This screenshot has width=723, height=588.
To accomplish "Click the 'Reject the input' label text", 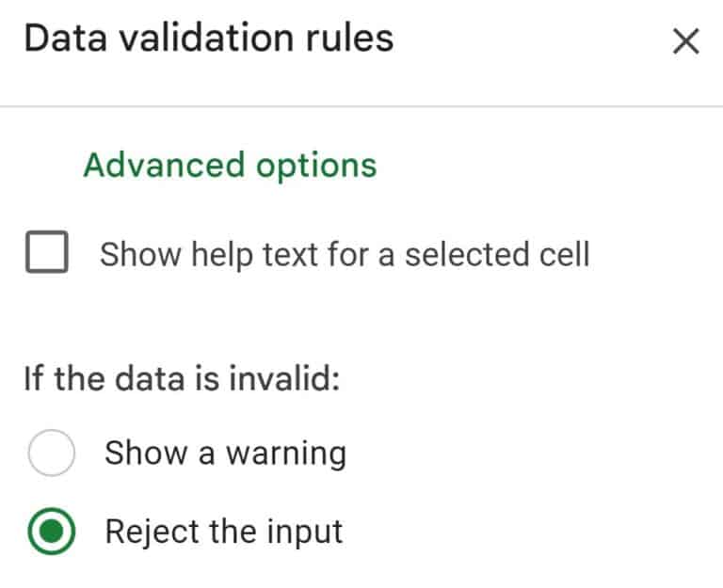I will 223,532.
